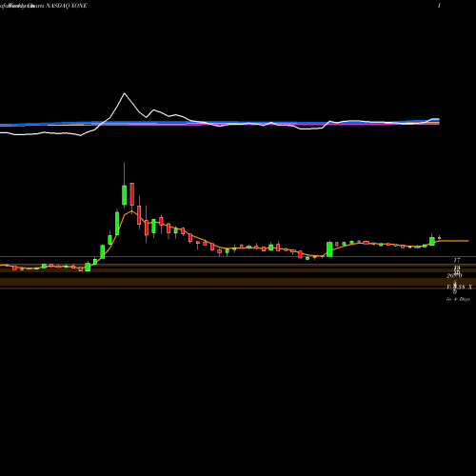Click the price label 17 on axis
The height and width of the screenshot is (476, 476).
[x=457, y=260]
